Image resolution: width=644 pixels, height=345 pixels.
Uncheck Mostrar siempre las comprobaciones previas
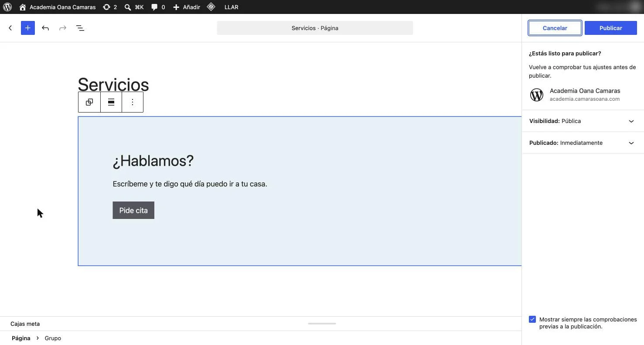(x=532, y=319)
